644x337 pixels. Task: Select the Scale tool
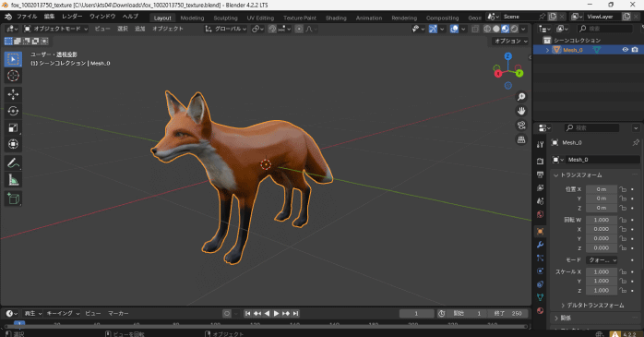(x=13, y=127)
